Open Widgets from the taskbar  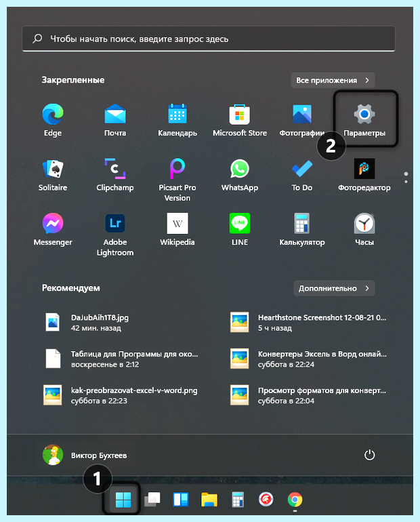click(x=181, y=500)
